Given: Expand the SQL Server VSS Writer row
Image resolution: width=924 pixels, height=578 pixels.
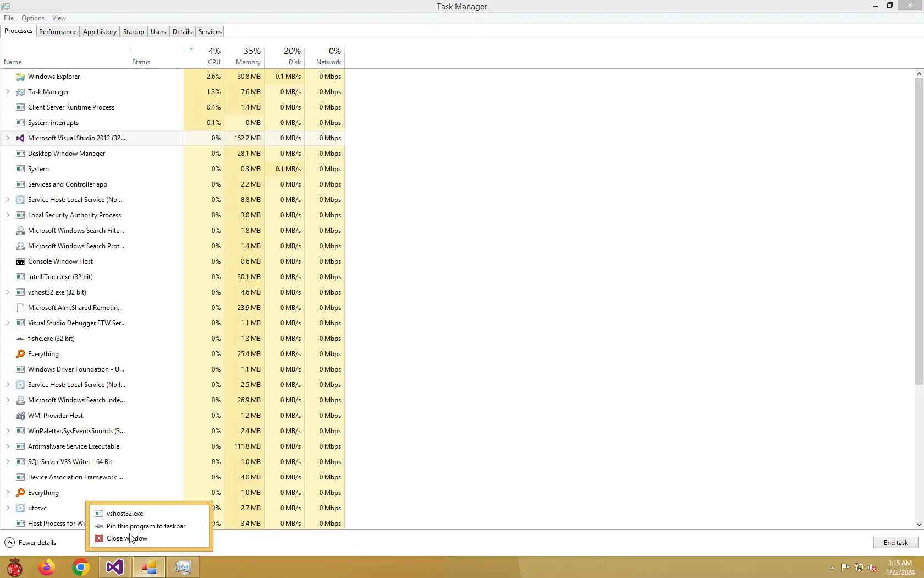Looking at the screenshot, I should (x=8, y=462).
